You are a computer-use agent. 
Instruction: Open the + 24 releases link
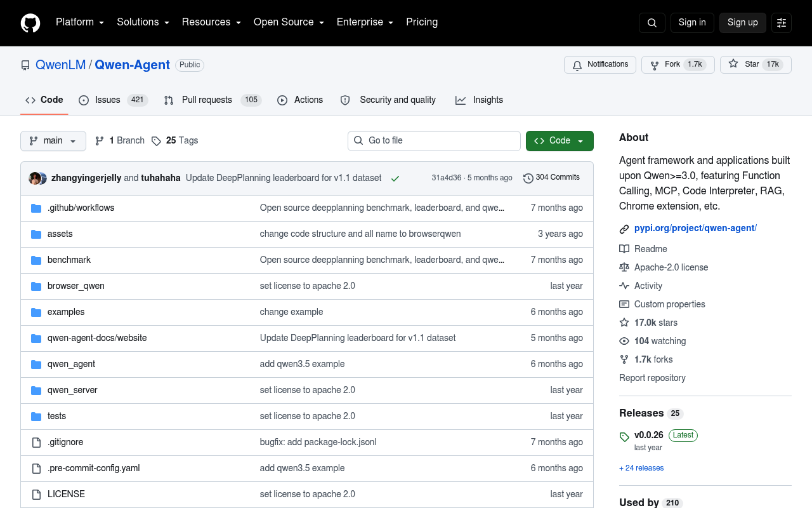tap(641, 469)
